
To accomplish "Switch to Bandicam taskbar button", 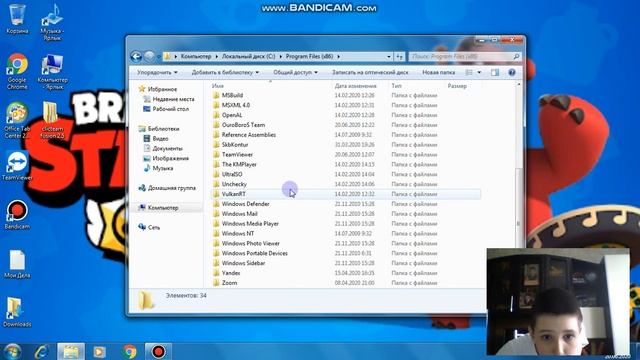I will click(158, 351).
